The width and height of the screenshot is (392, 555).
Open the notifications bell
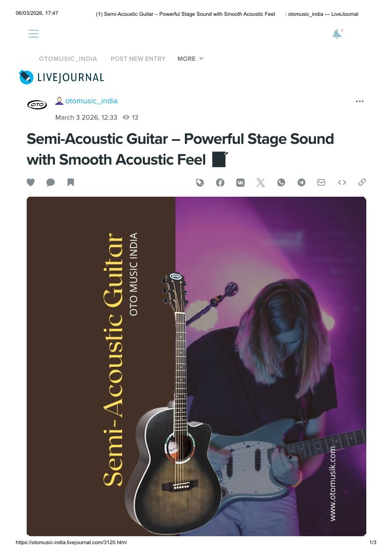pos(337,34)
